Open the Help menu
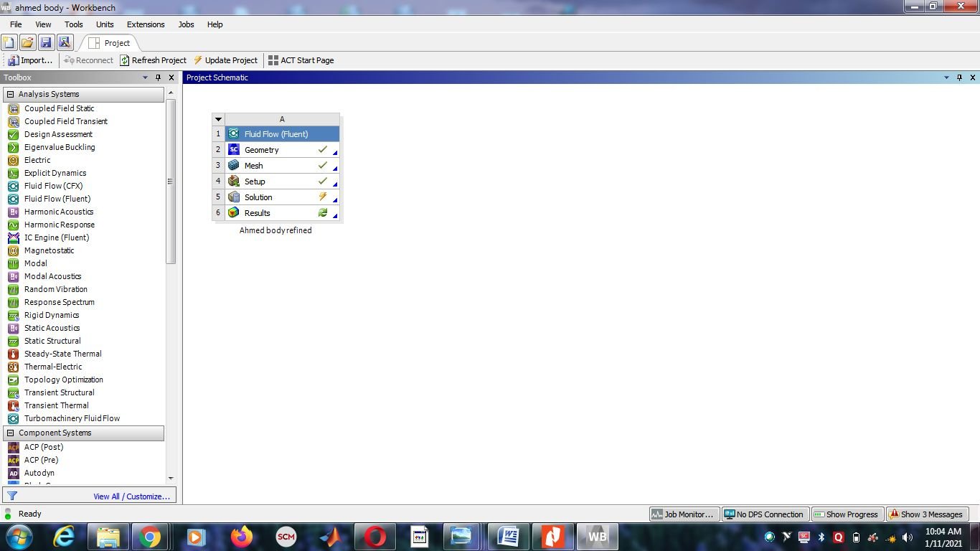 click(x=215, y=24)
